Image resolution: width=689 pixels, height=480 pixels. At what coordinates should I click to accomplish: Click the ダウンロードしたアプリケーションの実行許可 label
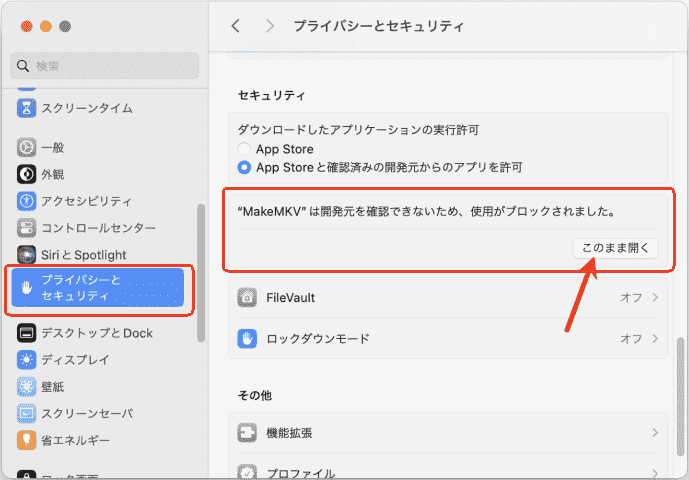click(x=358, y=130)
